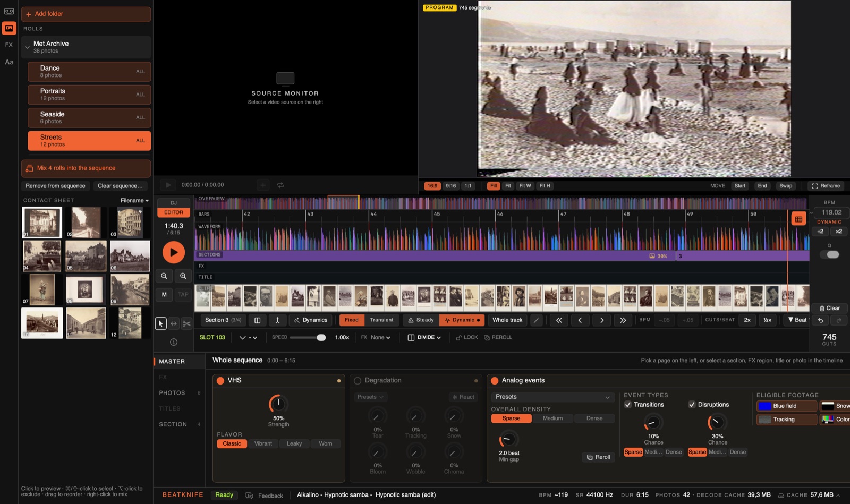850x504 pixels.
Task: Click the Add folder button
Action: pyautogui.click(x=86, y=14)
